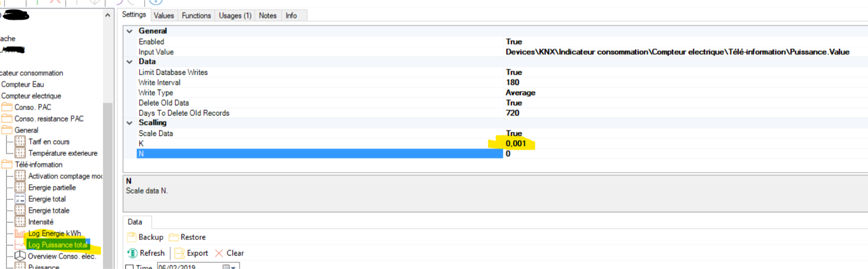Select the K scale value field
This screenshot has width=868, height=269.
[515, 144]
